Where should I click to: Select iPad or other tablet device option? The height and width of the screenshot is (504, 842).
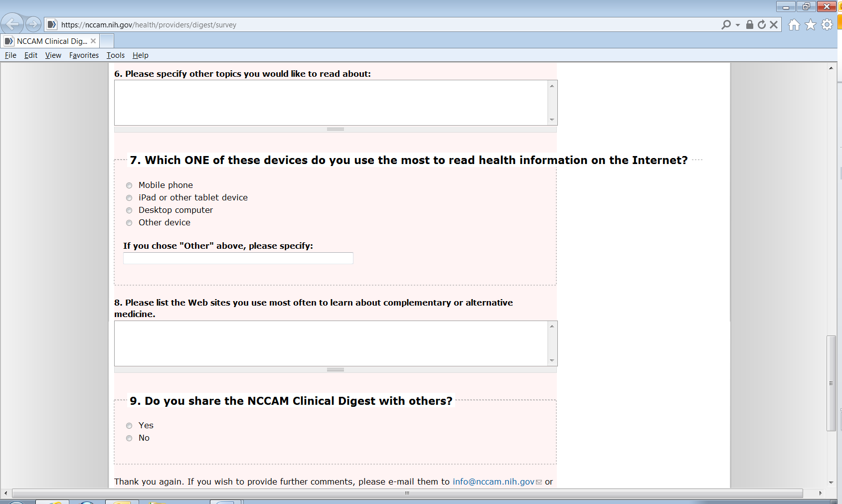point(129,198)
